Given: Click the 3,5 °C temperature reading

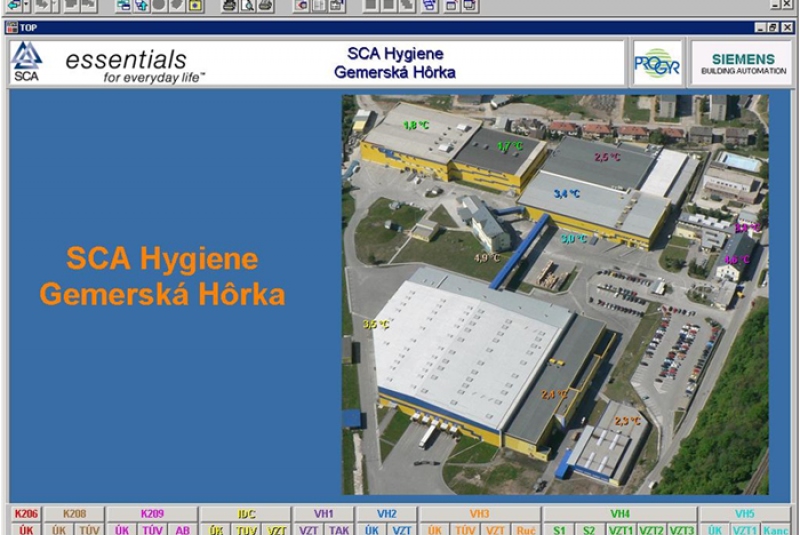Looking at the screenshot, I should [376, 324].
